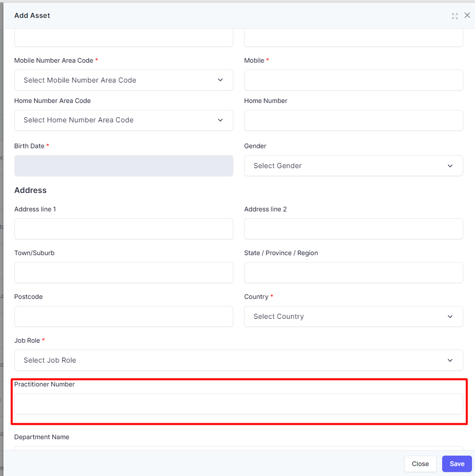Focus the Practitioner Number field
Viewport: 475px width, 476px height.
pyautogui.click(x=239, y=404)
